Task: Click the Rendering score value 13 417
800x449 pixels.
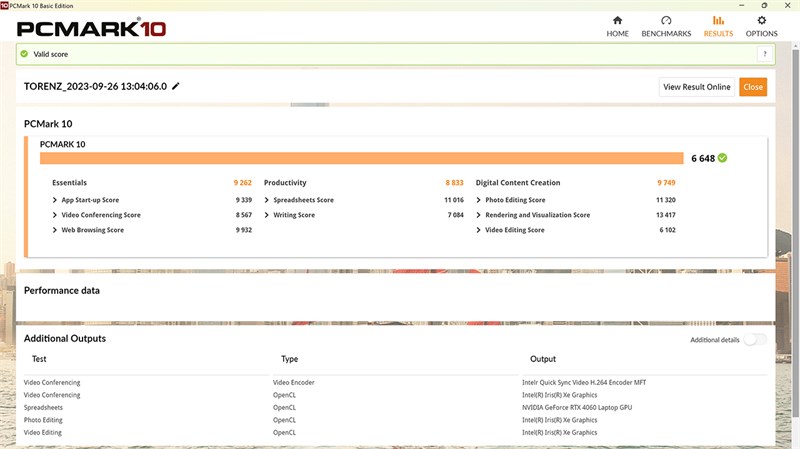Action: point(666,215)
